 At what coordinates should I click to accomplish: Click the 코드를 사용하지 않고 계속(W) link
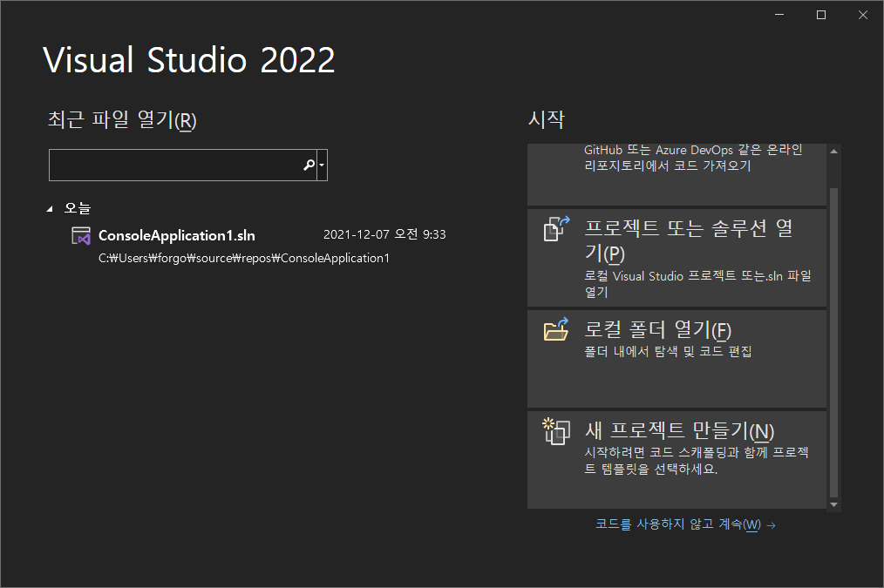coord(685,524)
